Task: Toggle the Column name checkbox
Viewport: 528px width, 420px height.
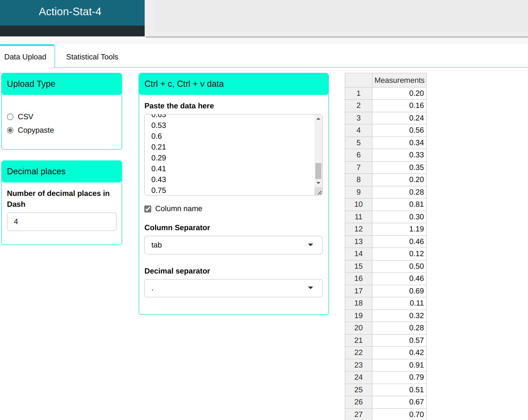Action: tap(148, 209)
